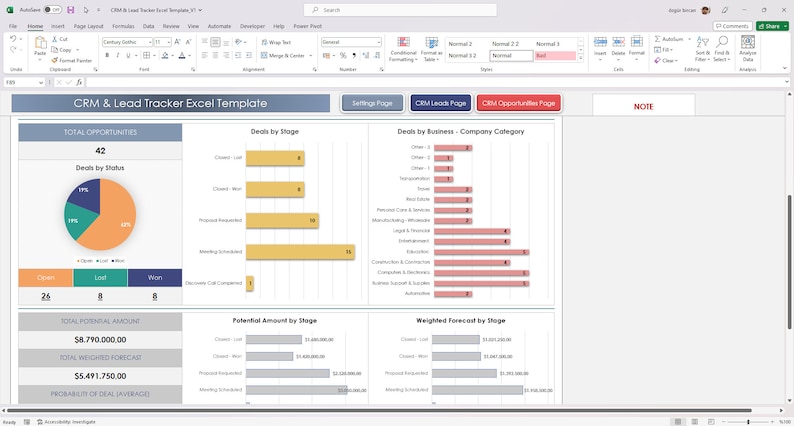Click the Redo arrow icon
This screenshot has width=794, height=426.
tap(13, 49)
